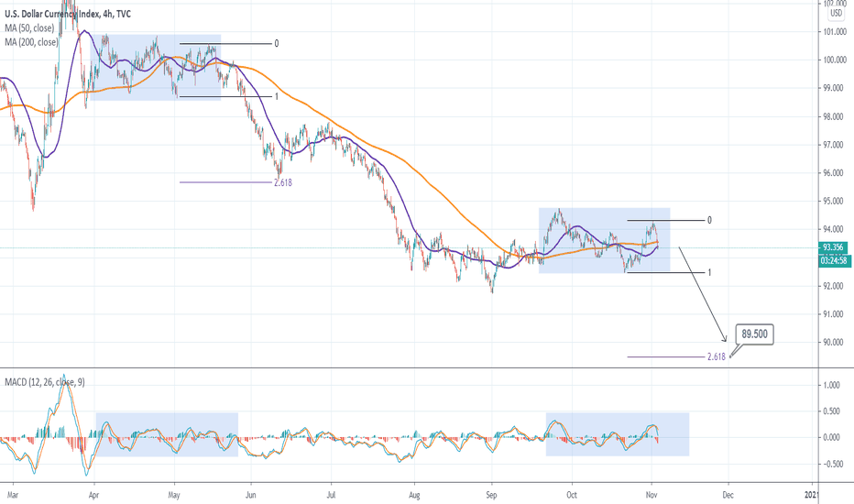This screenshot has height=504, width=854.
Task: Click the 90.000 price axis label
Action: coord(835,342)
